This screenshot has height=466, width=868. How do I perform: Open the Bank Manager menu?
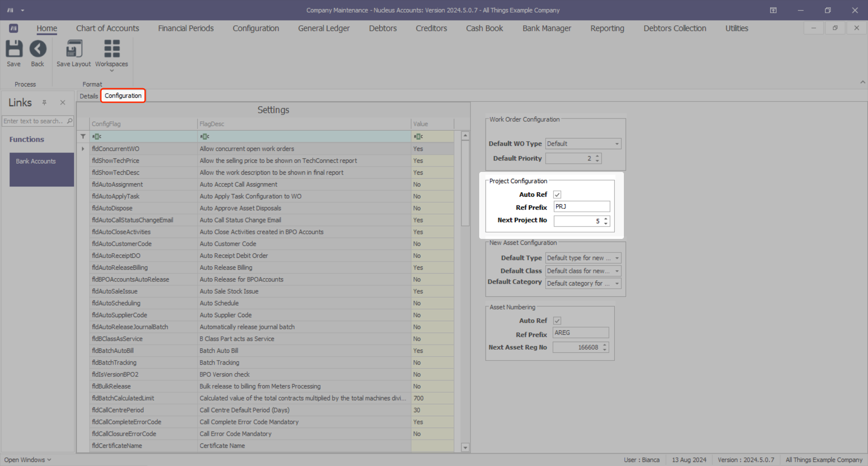tap(547, 28)
